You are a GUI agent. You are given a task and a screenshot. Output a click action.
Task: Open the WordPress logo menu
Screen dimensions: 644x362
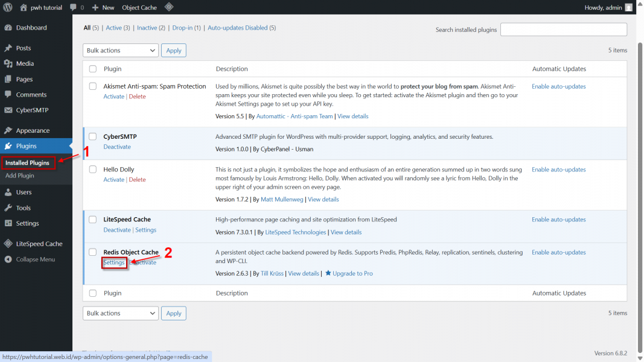click(8, 7)
